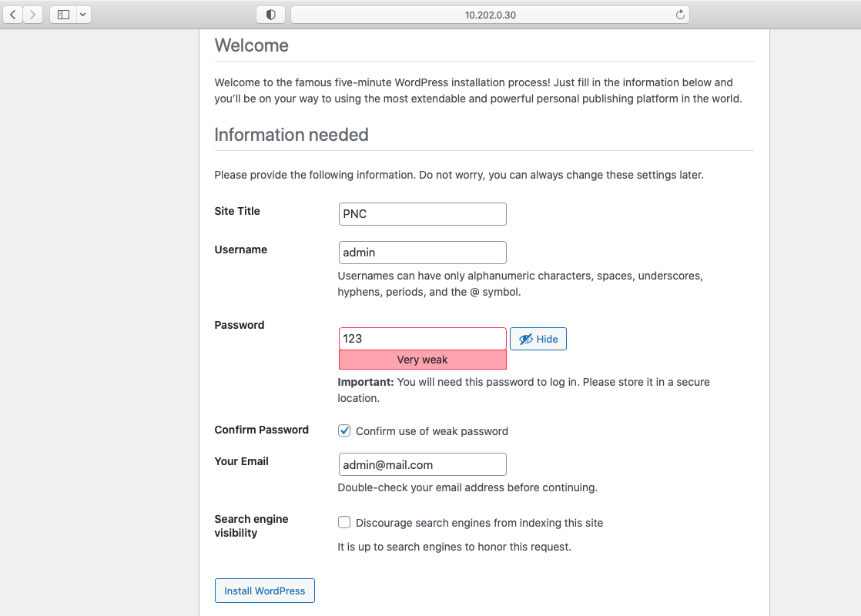
Task: Click into the Username field
Action: coord(422,253)
